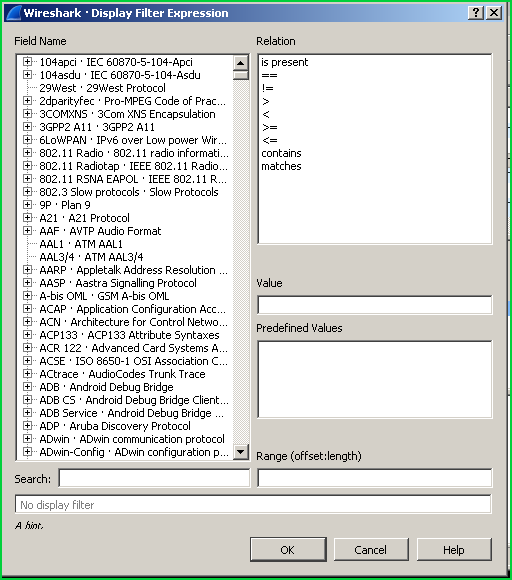Focus the Search input field
The height and width of the screenshot is (580, 512).
(154, 478)
